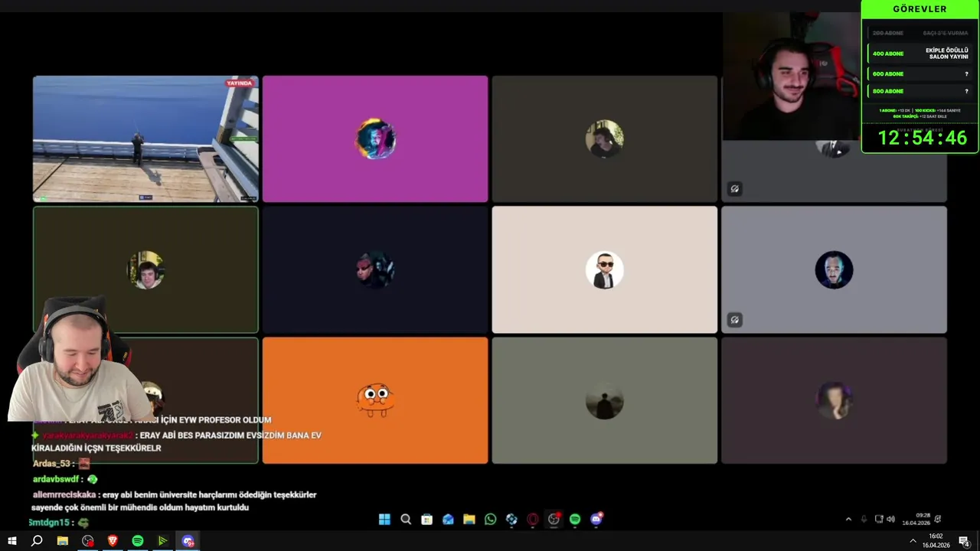Click bald man avatar on gray tile
Viewport: 980px width, 551px height.
click(x=834, y=269)
